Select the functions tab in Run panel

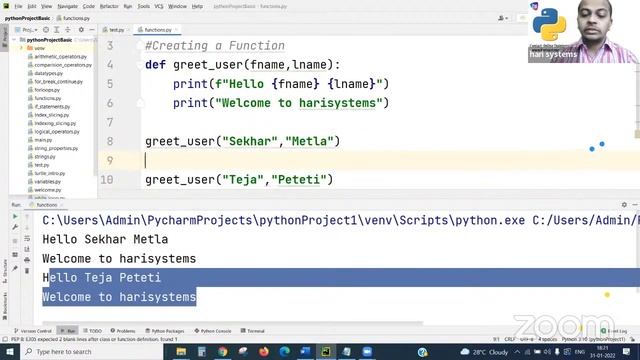tap(47, 205)
